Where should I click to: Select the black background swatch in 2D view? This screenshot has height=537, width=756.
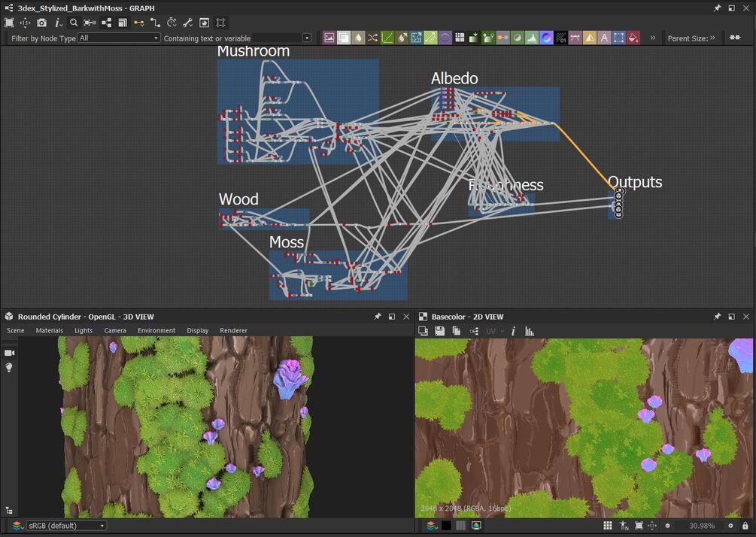pos(446,526)
